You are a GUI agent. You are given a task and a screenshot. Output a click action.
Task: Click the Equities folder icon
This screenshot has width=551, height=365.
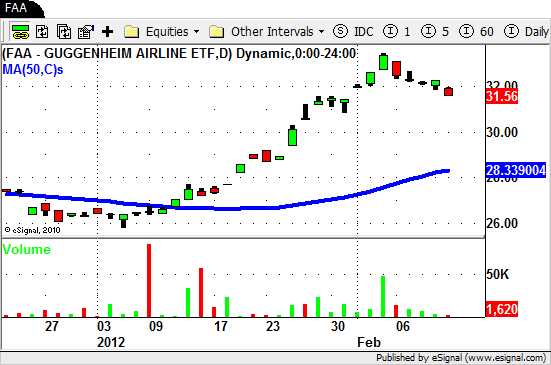point(131,32)
